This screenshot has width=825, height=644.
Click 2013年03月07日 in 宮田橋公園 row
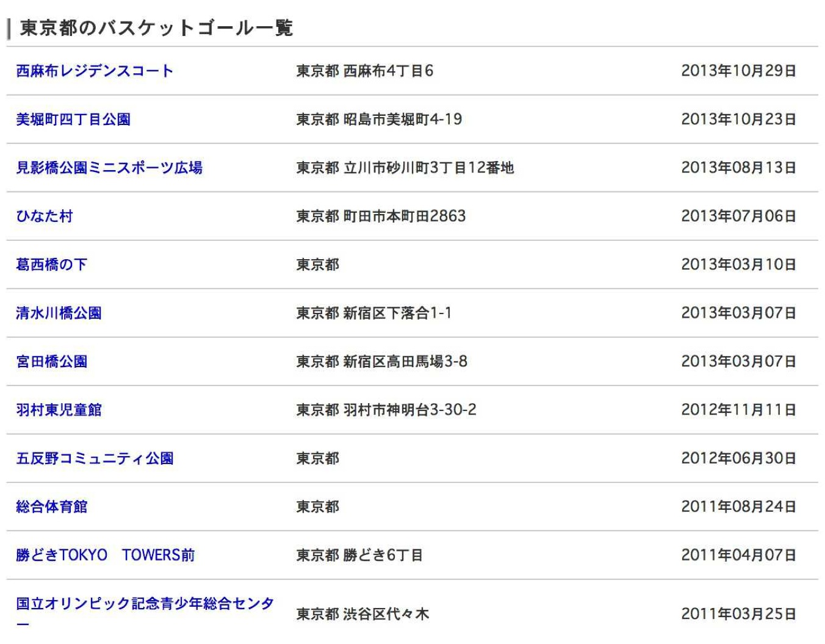coord(738,362)
